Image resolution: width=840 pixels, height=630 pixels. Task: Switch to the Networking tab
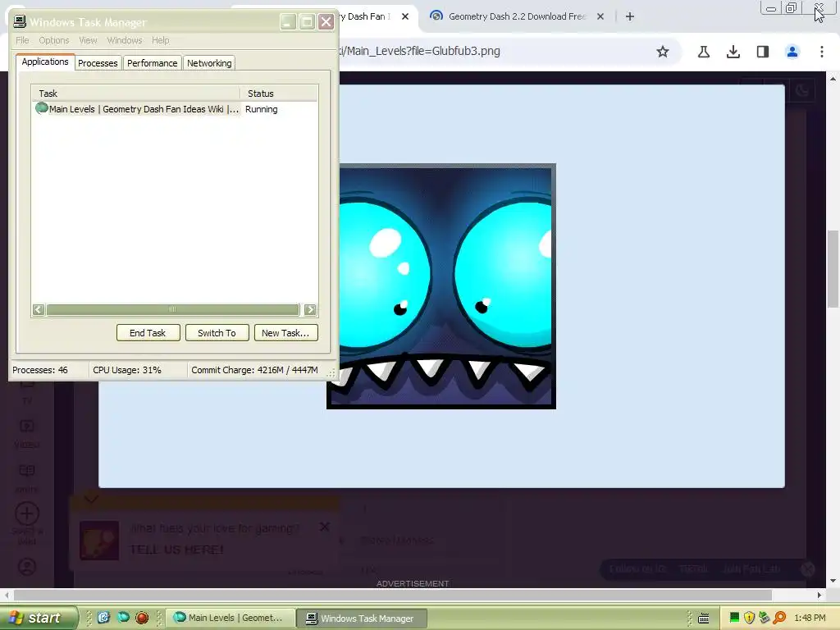click(209, 63)
